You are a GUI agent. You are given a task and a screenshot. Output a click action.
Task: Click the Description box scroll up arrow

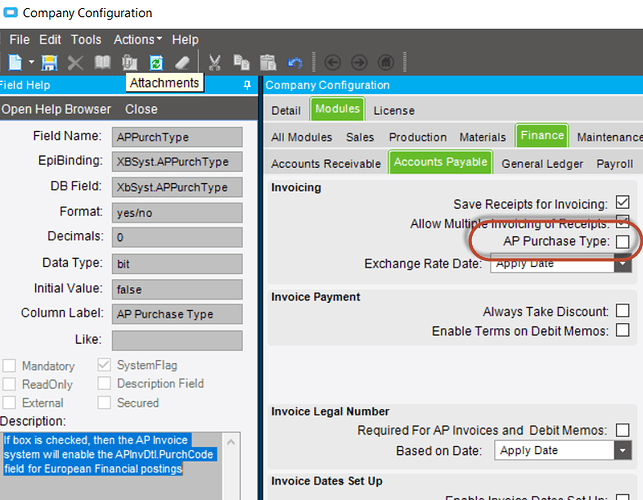click(x=231, y=442)
